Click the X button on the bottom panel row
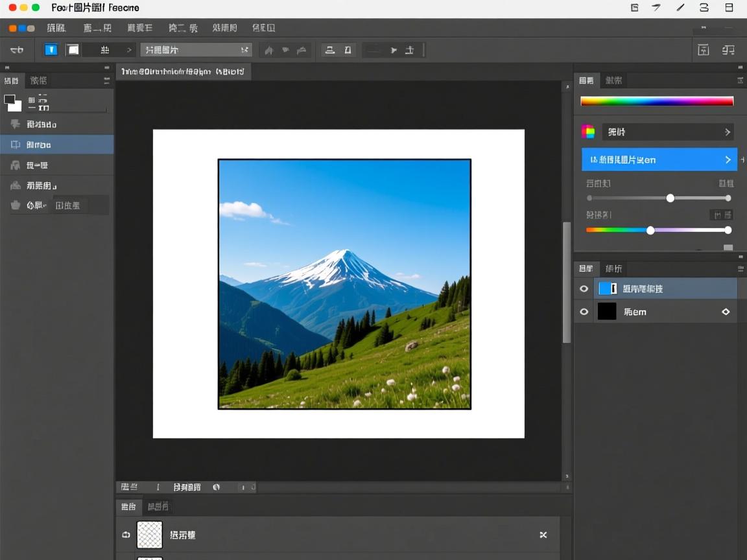 coord(543,535)
